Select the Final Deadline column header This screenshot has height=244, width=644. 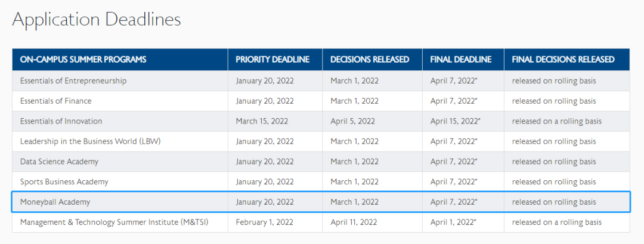[461, 60]
